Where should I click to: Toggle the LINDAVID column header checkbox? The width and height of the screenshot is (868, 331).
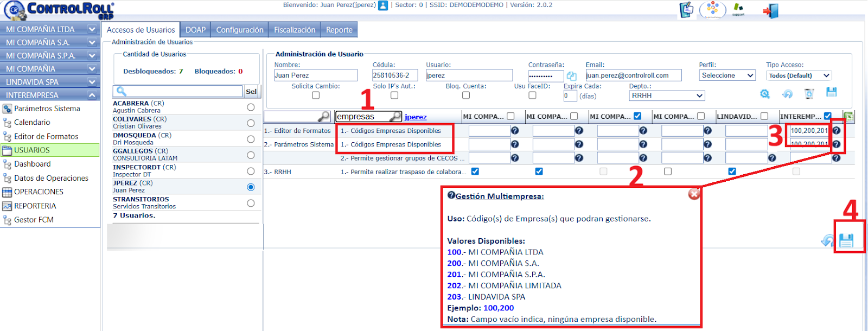[764, 116]
